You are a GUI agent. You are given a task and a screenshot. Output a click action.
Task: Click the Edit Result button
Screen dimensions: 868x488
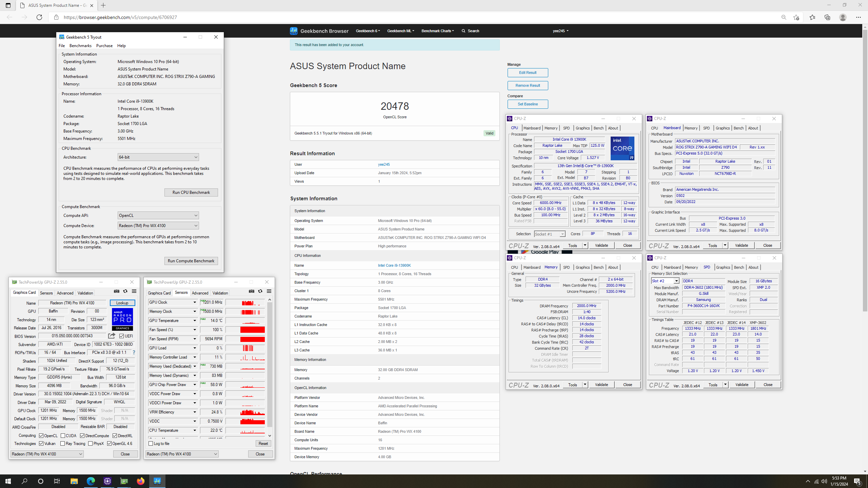(x=528, y=73)
